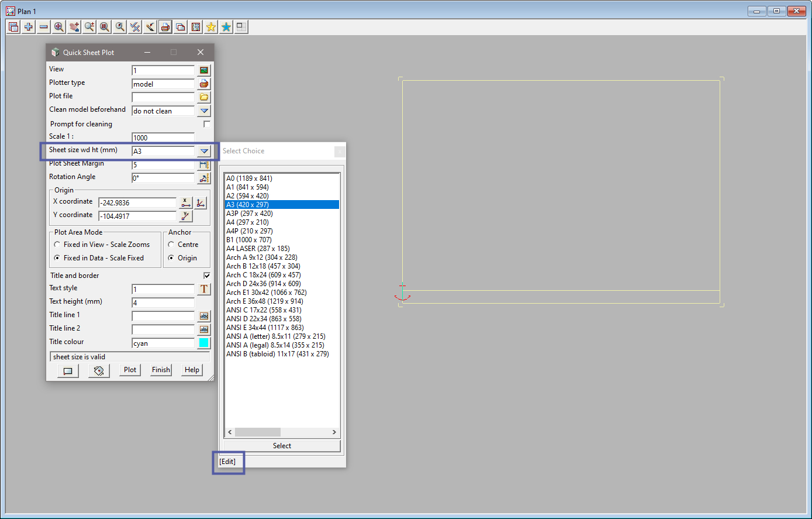Select the Centre anchor radio button

coord(171,245)
